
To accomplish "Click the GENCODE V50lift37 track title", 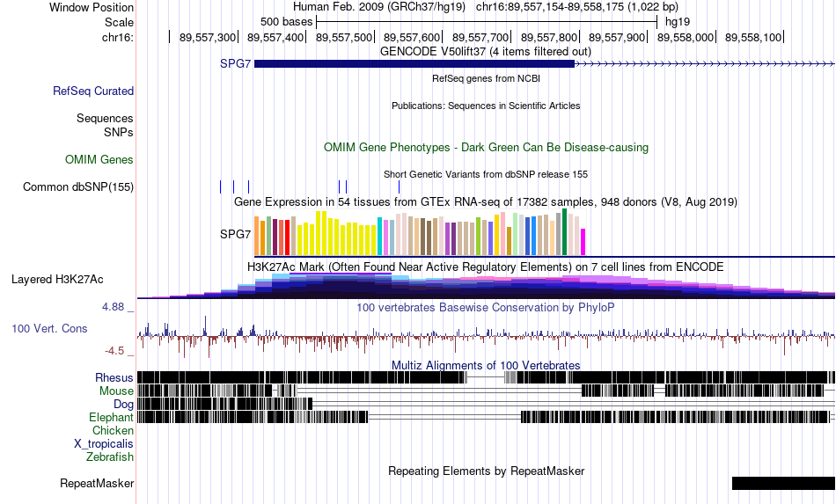I will 485,52.
